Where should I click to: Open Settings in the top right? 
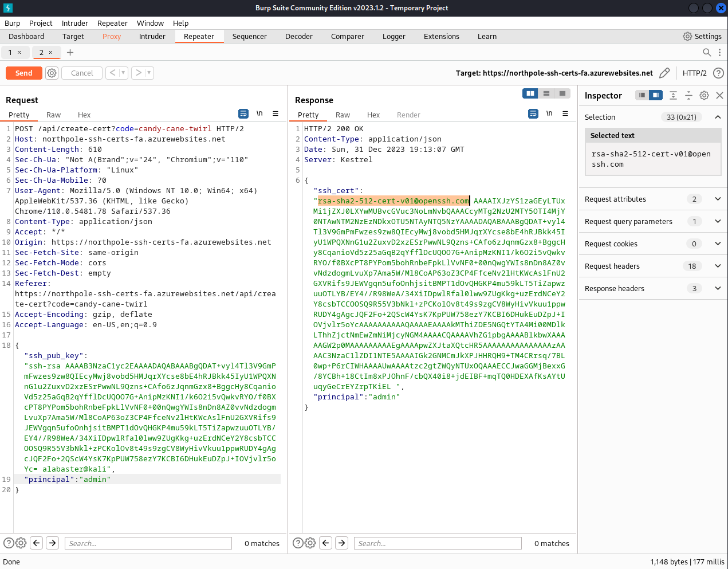point(702,37)
